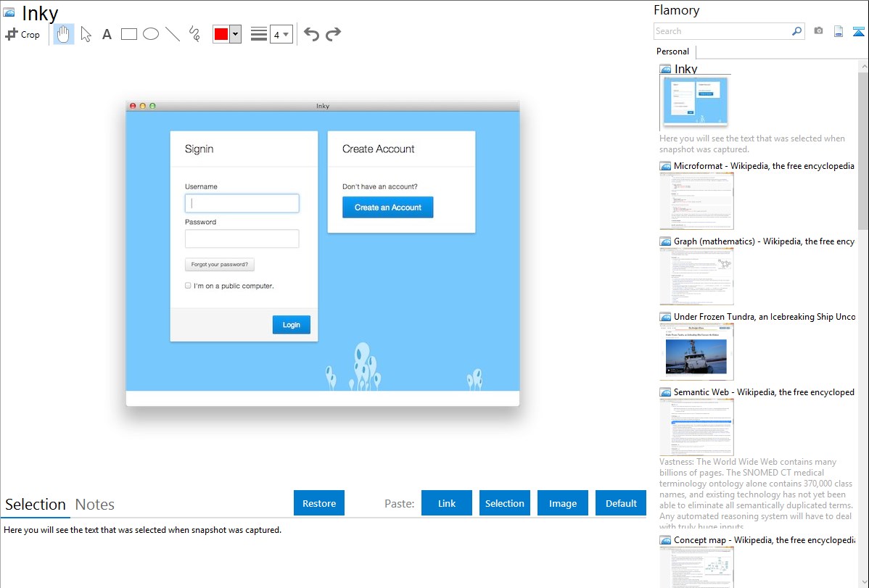Open the Semantic Web snapshot thumbnail

(696, 427)
